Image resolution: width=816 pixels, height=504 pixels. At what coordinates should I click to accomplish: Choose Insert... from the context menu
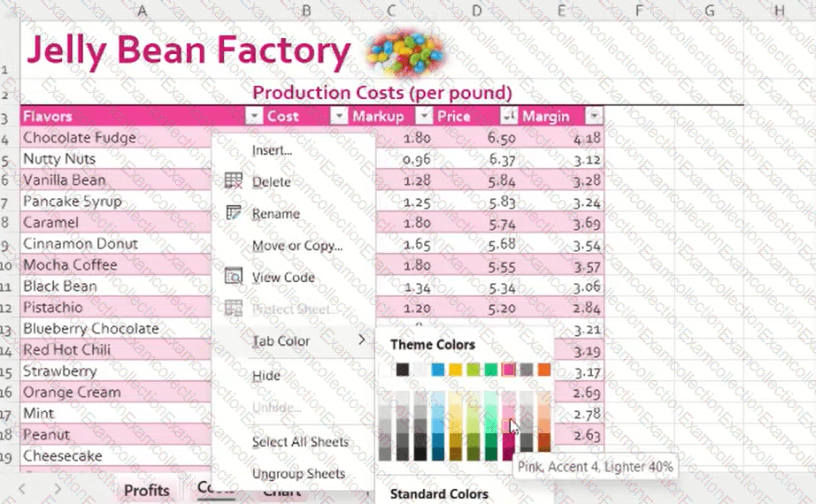point(272,149)
